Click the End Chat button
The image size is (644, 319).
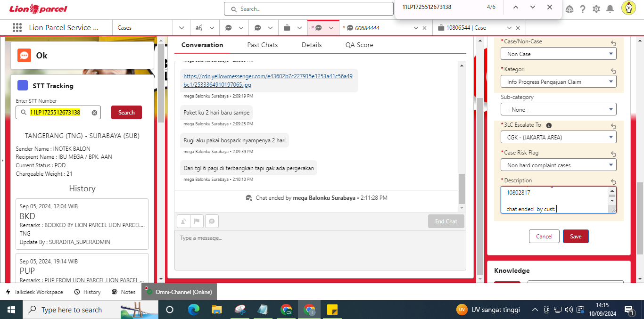[x=446, y=221]
